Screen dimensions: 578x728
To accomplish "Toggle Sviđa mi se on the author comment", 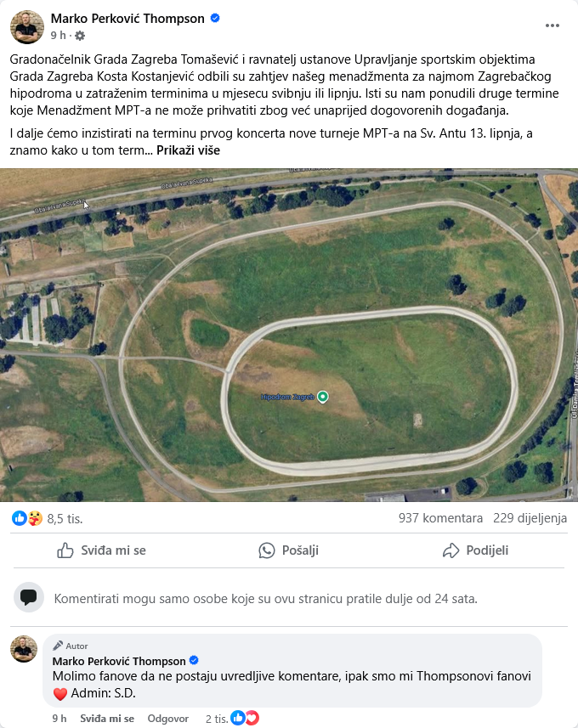I will coord(107,719).
